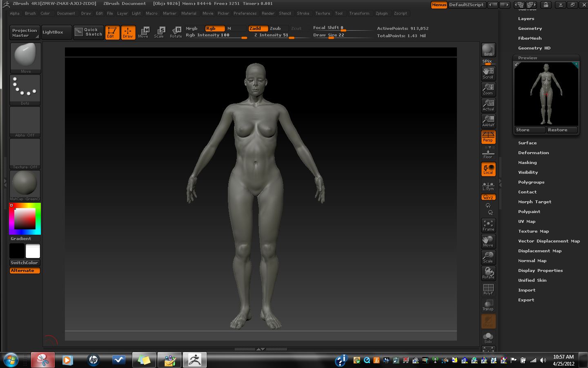The width and height of the screenshot is (588, 368).
Task: Click the Frame mesh icon
Action: pos(488,225)
